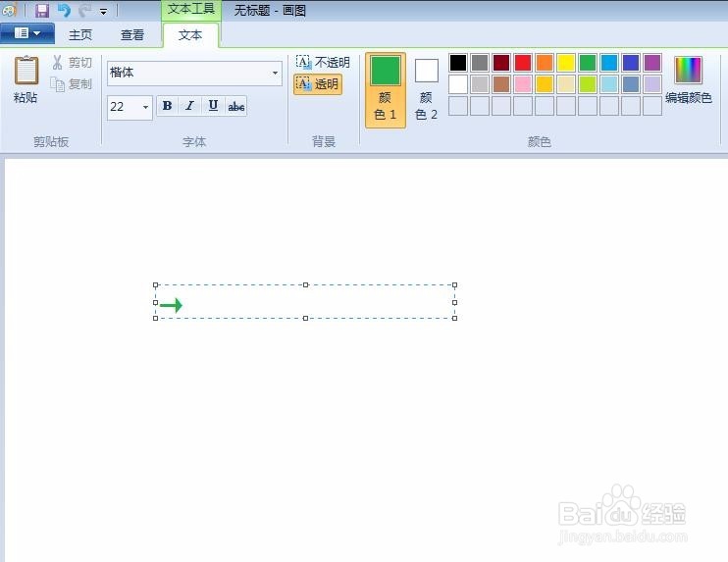Viewport: 728px width, 562px height.
Task: Pick the indigo color swatch
Action: click(631, 63)
